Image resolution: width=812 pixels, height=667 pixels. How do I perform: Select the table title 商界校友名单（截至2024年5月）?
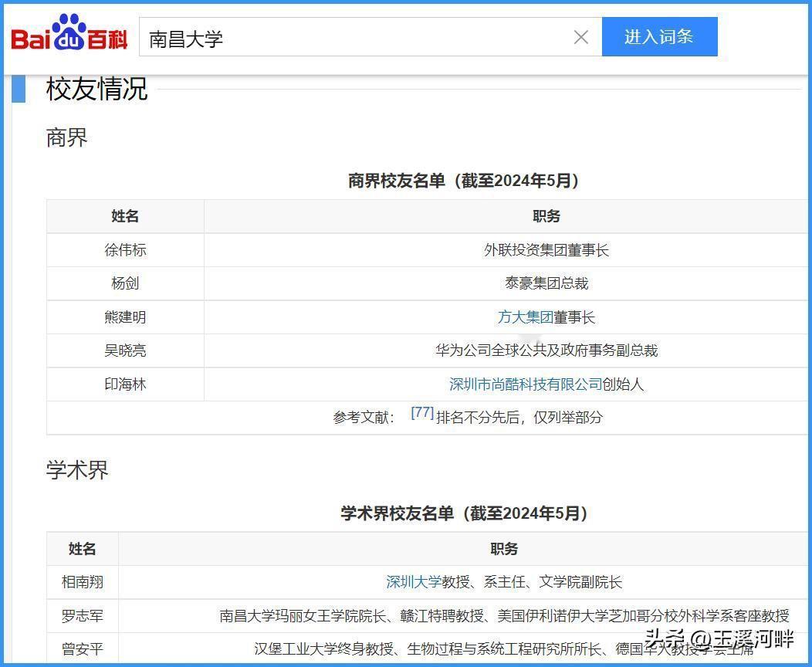(463, 181)
